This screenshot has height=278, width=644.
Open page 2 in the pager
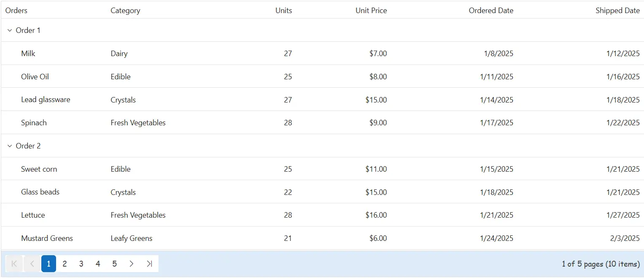[x=64, y=264]
